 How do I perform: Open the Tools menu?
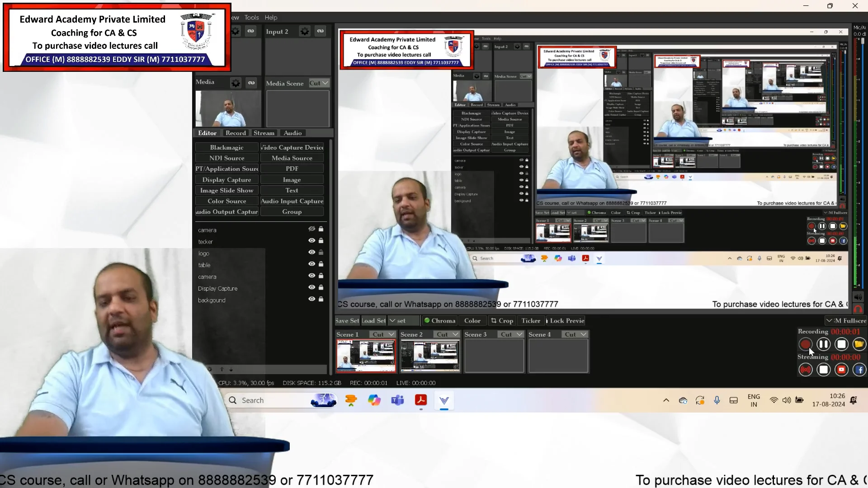click(251, 17)
